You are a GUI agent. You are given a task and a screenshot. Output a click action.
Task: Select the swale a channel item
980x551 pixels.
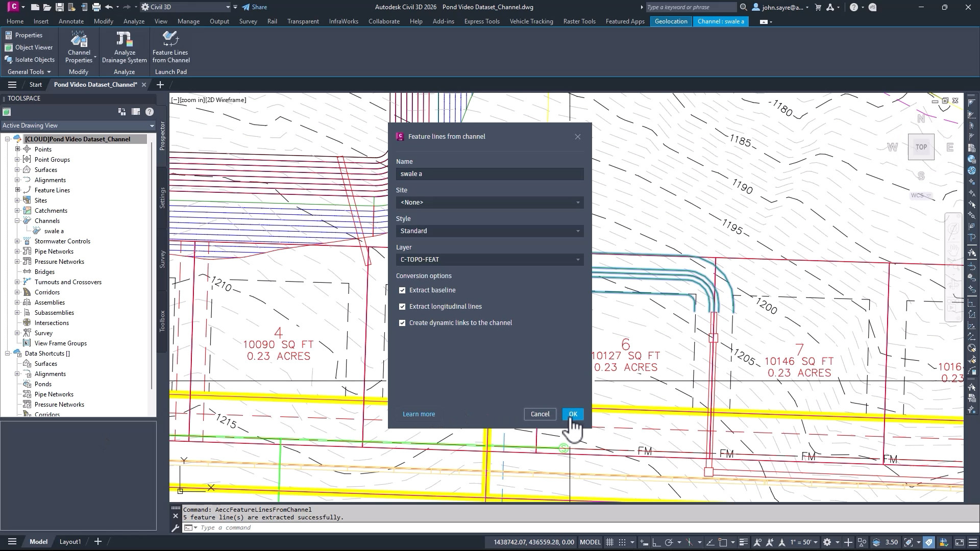tap(54, 231)
